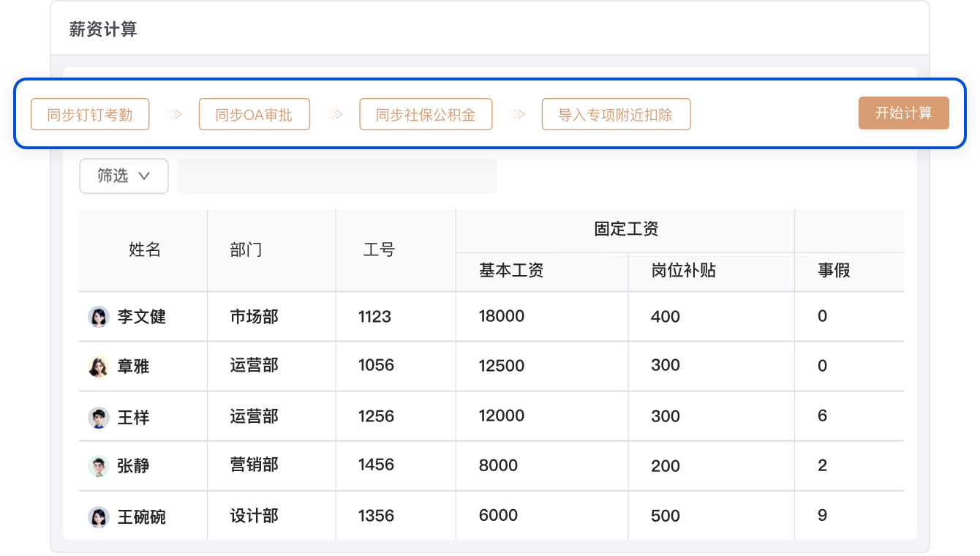Viewport: 980px width, 556px height.
Task: Click 王样's avatar icon
Action: click(98, 418)
